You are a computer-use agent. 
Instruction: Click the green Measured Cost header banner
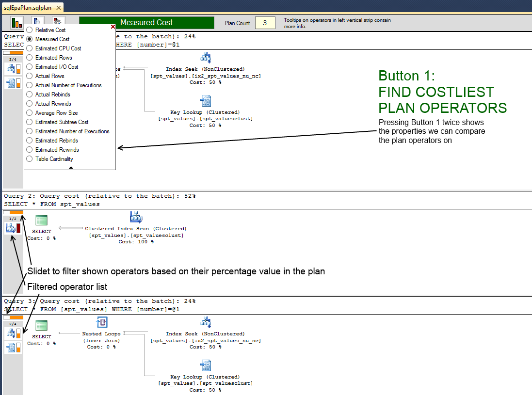click(x=146, y=23)
